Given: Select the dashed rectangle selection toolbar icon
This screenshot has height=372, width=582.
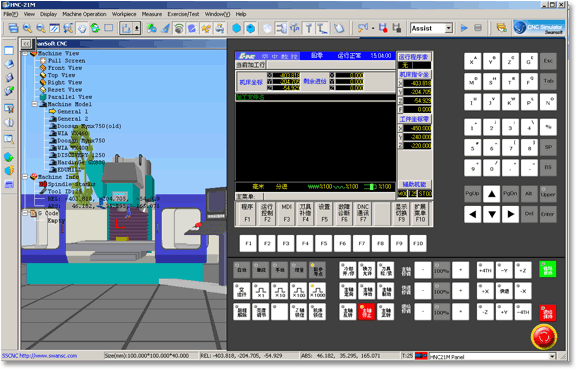Looking at the screenshot, I should point(109,28).
